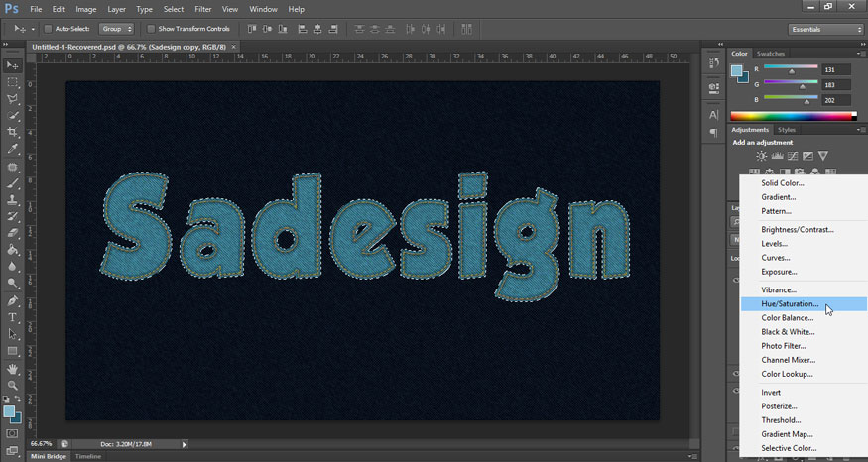
Task: Add a Brightness/Contrast adjustment via sun icon
Action: coord(762,156)
